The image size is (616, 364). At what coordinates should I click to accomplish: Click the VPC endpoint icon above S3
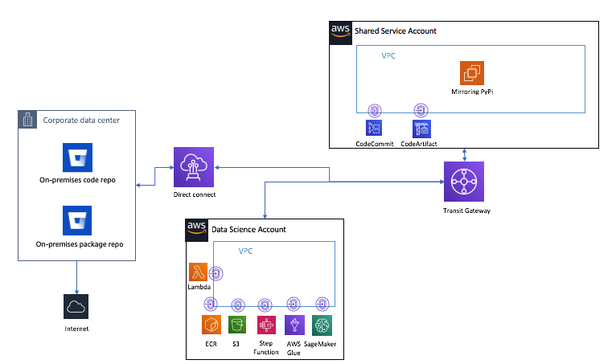(x=238, y=305)
